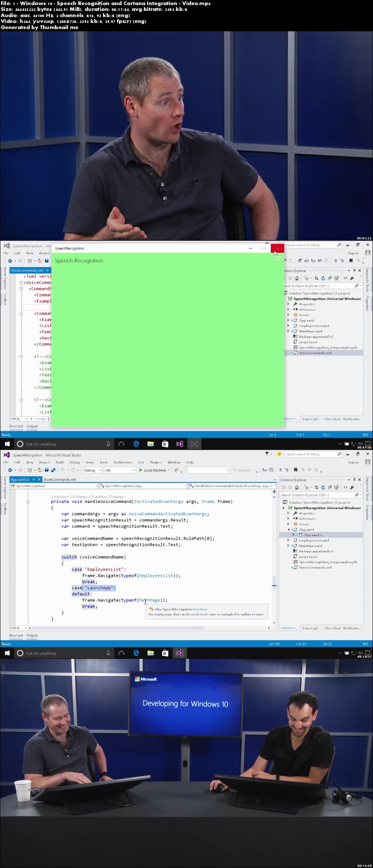Click the Save All icon in the App.xaml.cs frame toolbar
This screenshot has width=373, height=868.
pos(53,470)
